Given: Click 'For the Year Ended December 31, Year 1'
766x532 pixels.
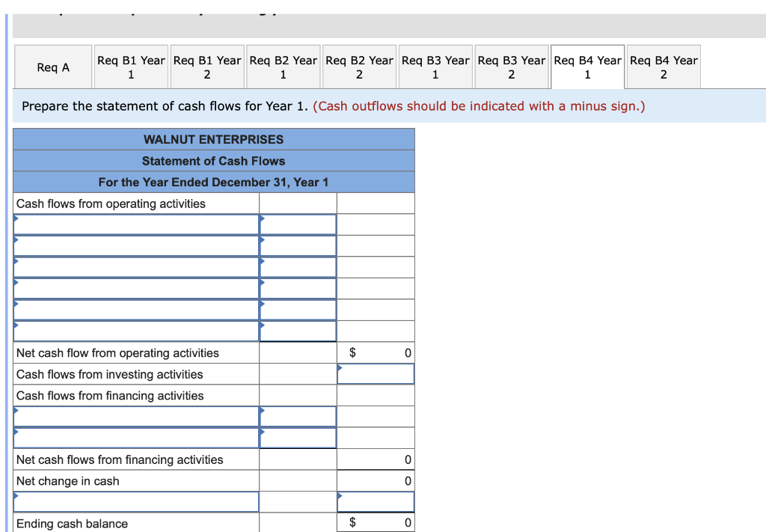Looking at the screenshot, I should [x=213, y=183].
